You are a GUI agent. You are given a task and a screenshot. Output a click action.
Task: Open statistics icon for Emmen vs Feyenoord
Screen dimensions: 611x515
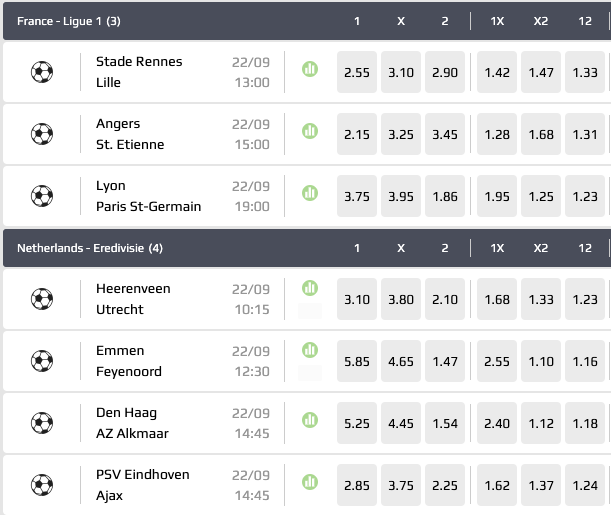pos(310,350)
